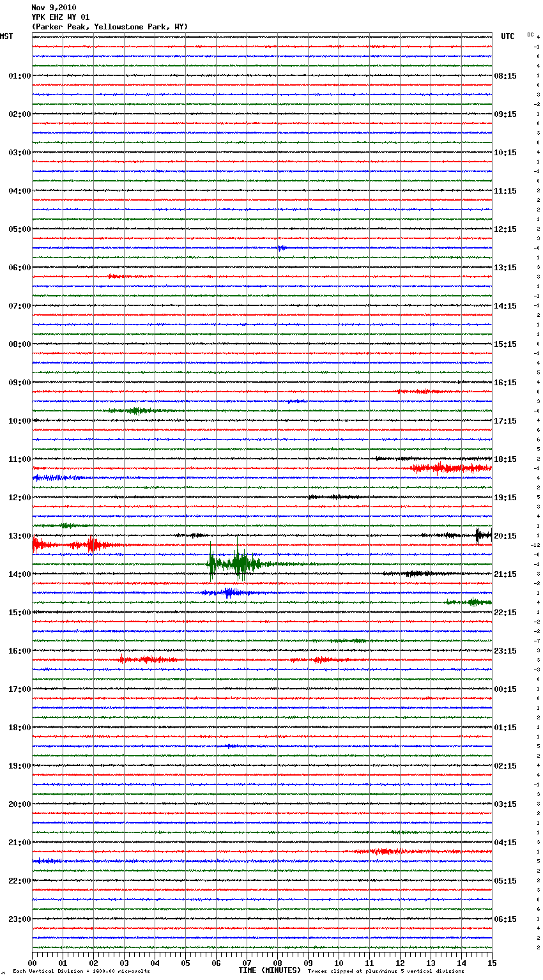Screen dimensions: 543x980
Task: Click the bottom-axis minute label "09"
Action: (x=308, y=963)
